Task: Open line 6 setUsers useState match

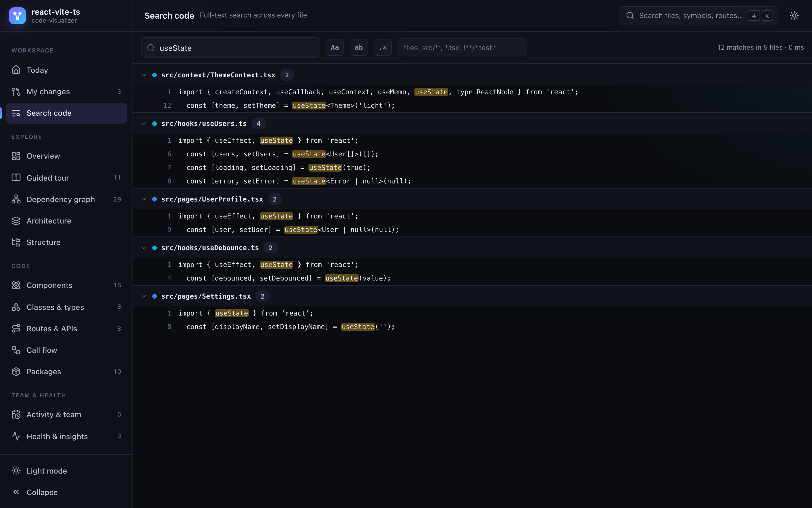Action: point(473,154)
